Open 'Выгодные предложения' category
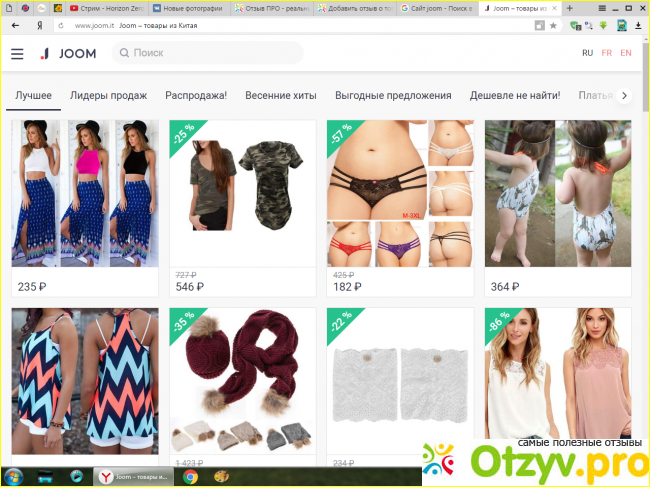Image resolution: width=650 pixels, height=487 pixels. pyautogui.click(x=393, y=96)
